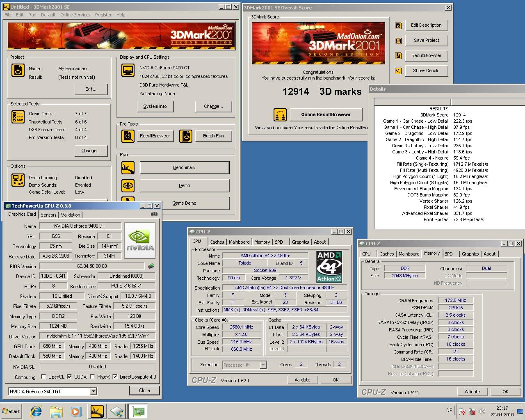Click the Display and CPU Settings monitor icon
Image resolution: width=525 pixels, height=420 pixels.
pyautogui.click(x=128, y=70)
